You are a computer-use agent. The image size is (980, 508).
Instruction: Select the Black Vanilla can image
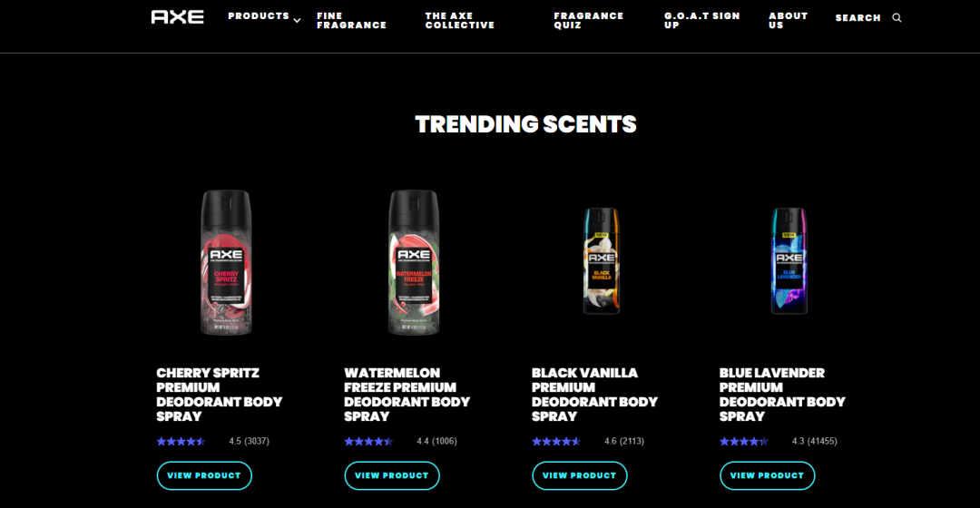tap(602, 261)
